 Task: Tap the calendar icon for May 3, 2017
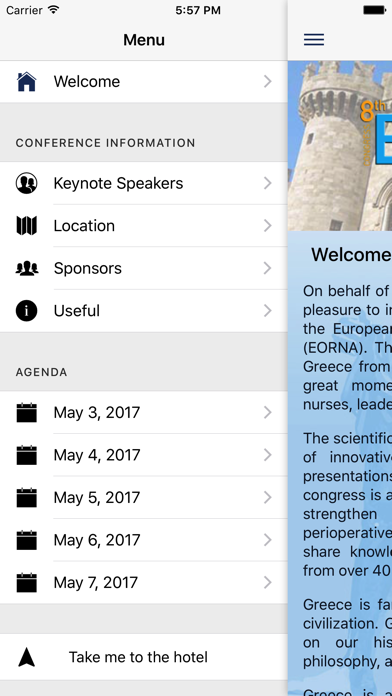[x=27, y=412]
